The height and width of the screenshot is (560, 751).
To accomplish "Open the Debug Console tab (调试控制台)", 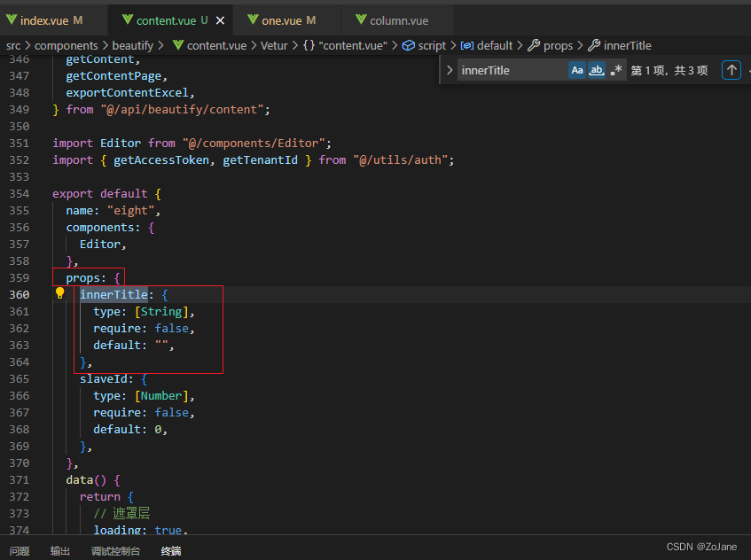I will coord(115,551).
